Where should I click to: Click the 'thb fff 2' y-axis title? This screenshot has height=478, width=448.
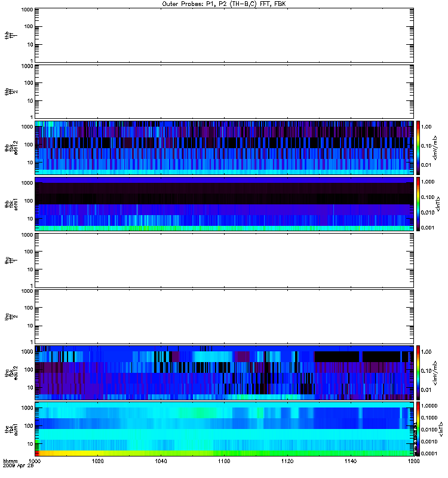[x=11, y=91]
